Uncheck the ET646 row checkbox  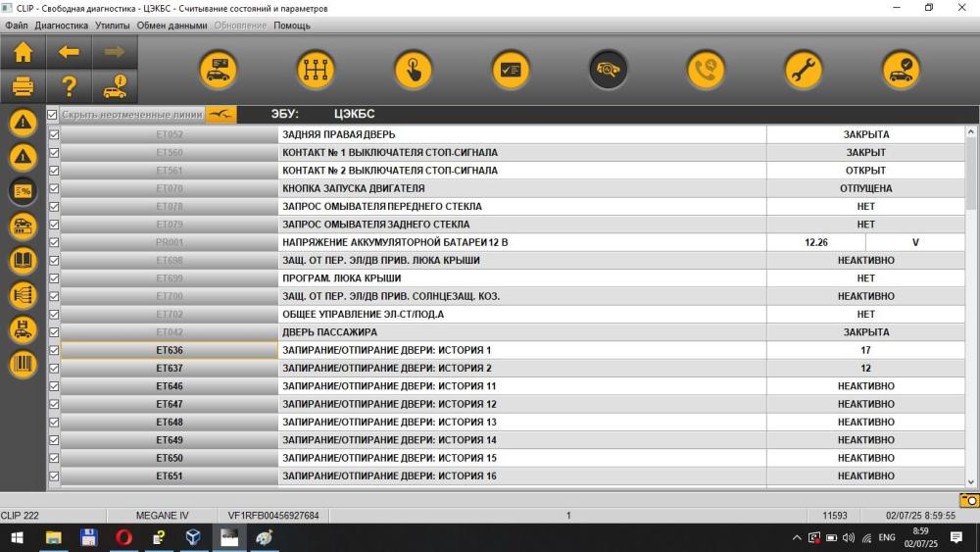[54, 386]
